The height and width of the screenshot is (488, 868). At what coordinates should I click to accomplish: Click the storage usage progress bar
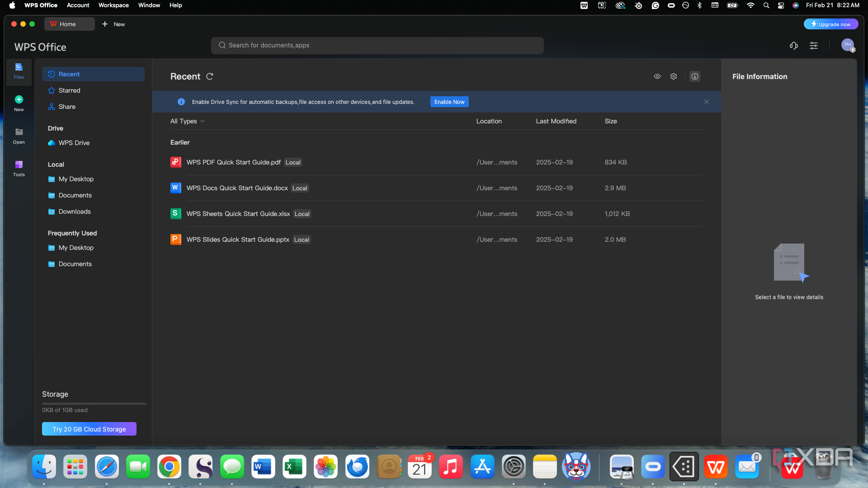[94, 404]
